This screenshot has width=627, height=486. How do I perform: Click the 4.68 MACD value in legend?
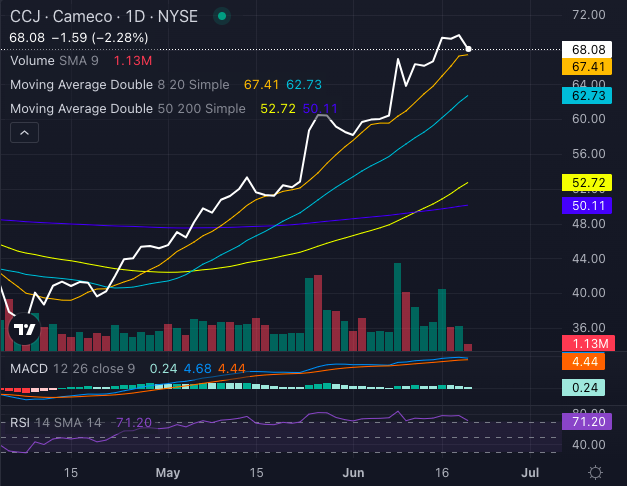click(x=198, y=368)
